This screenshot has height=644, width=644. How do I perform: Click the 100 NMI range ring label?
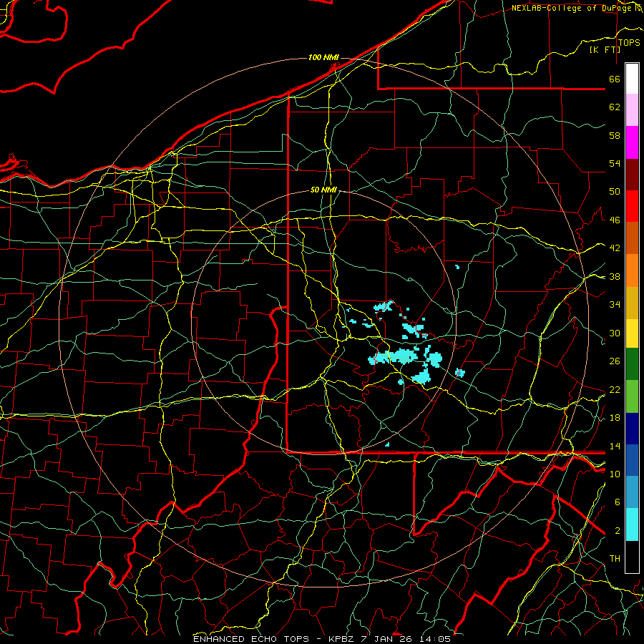click(x=323, y=57)
